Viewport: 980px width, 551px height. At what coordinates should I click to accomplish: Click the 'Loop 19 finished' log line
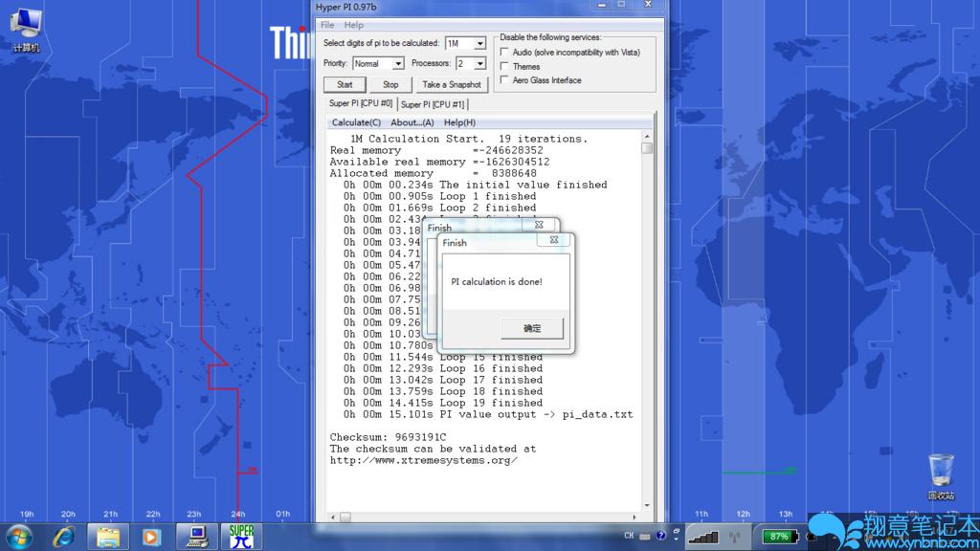442,403
